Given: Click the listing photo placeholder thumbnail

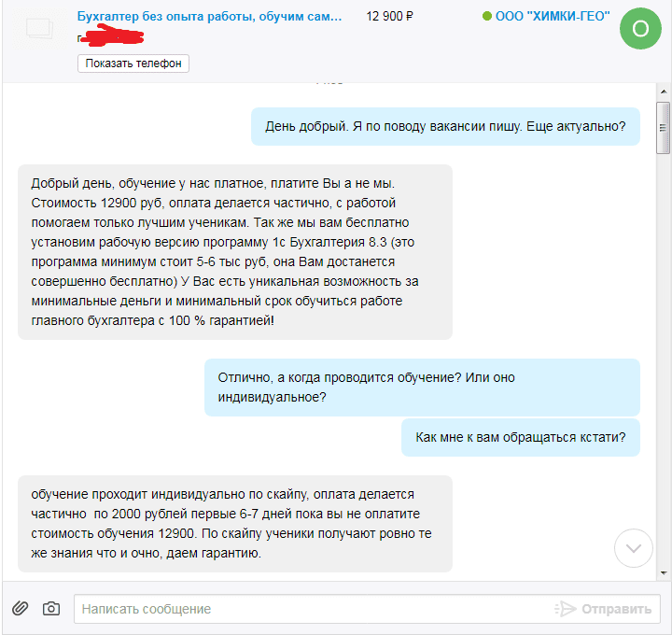Looking at the screenshot, I should click(x=40, y=28).
